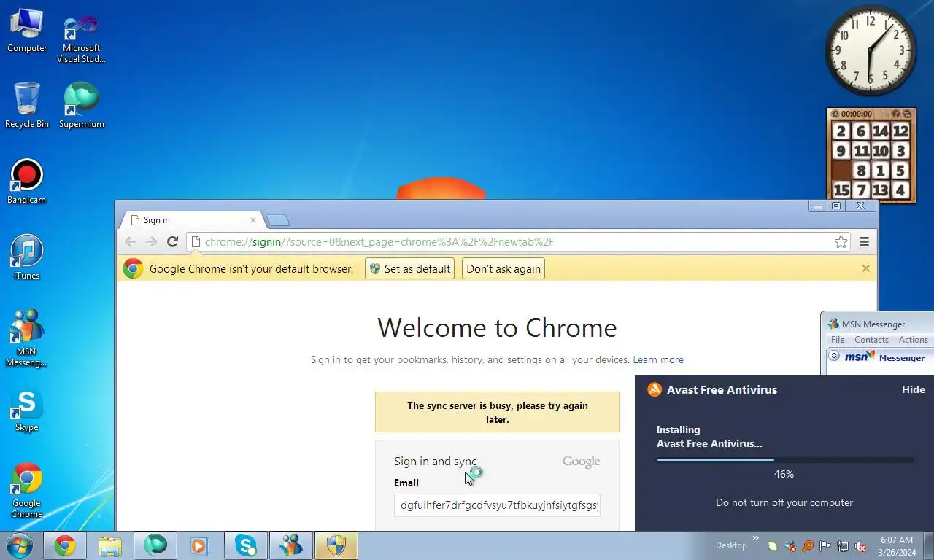Select the Skype desktop shortcut
Viewport: 934px width, 560px height.
click(x=27, y=410)
